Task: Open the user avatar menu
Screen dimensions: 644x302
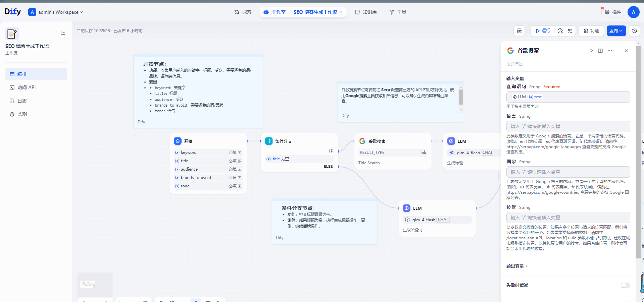Action: (633, 12)
